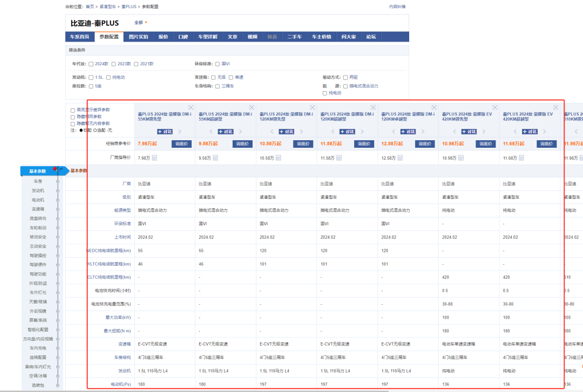Go to 紧凑型车 in breadcrumb
This screenshot has width=583, height=392.
(x=107, y=6)
